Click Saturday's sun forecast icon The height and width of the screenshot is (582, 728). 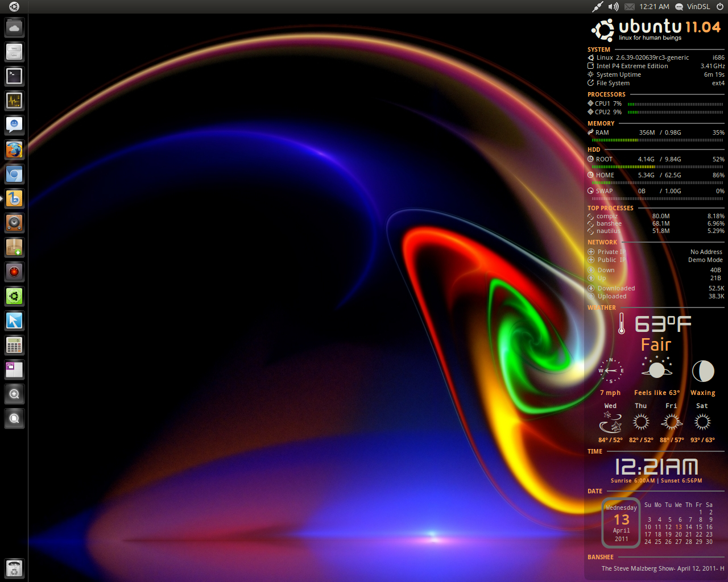click(702, 422)
